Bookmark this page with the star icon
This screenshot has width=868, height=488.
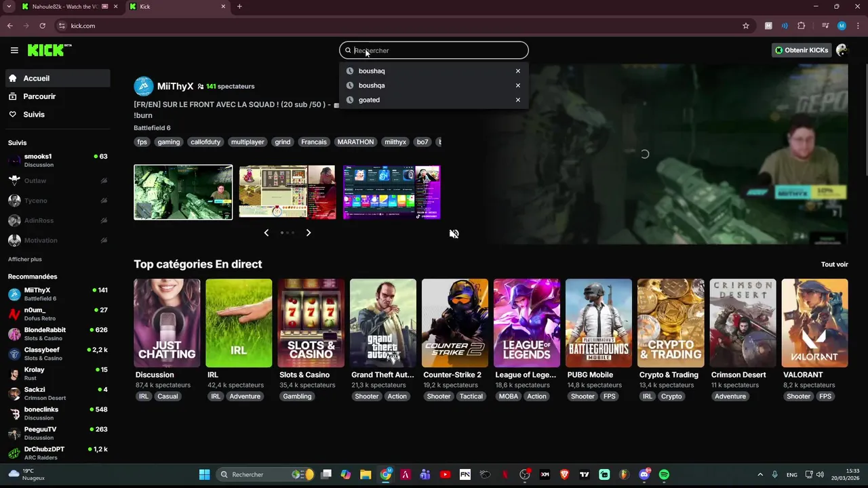pyautogui.click(x=746, y=26)
